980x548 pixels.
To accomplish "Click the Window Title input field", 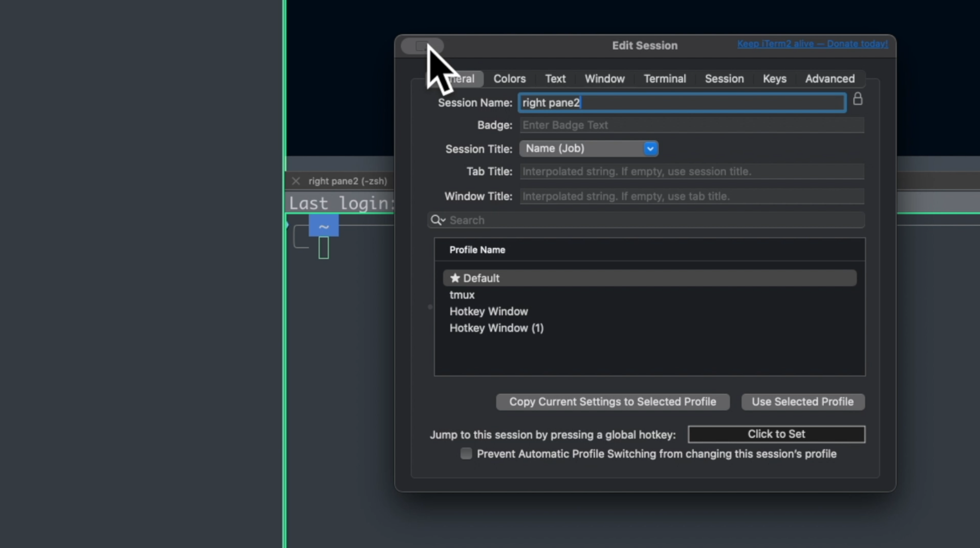I will 691,196.
